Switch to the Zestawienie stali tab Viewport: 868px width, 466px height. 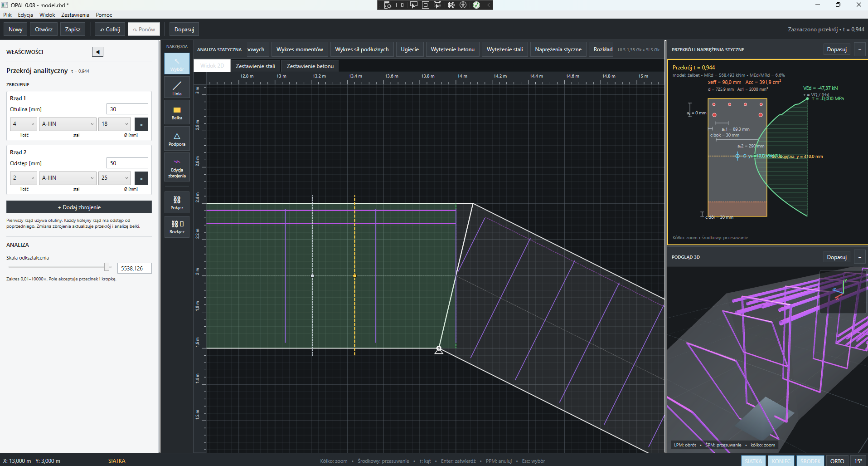click(255, 66)
